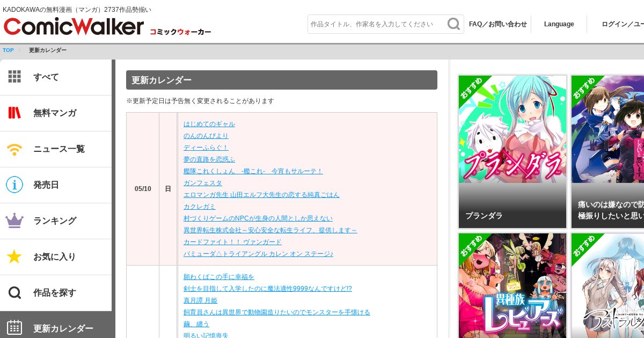Open 作品を探す from the sidebar

(x=56, y=293)
